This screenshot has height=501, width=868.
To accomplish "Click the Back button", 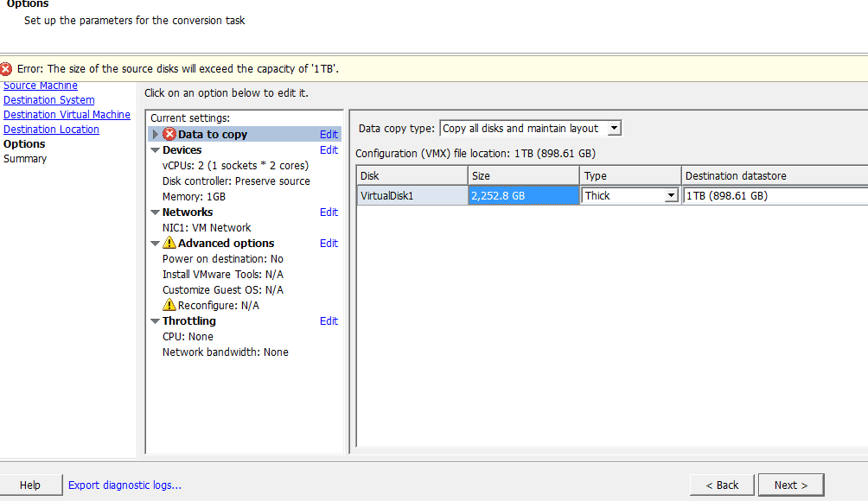I will [x=722, y=485].
